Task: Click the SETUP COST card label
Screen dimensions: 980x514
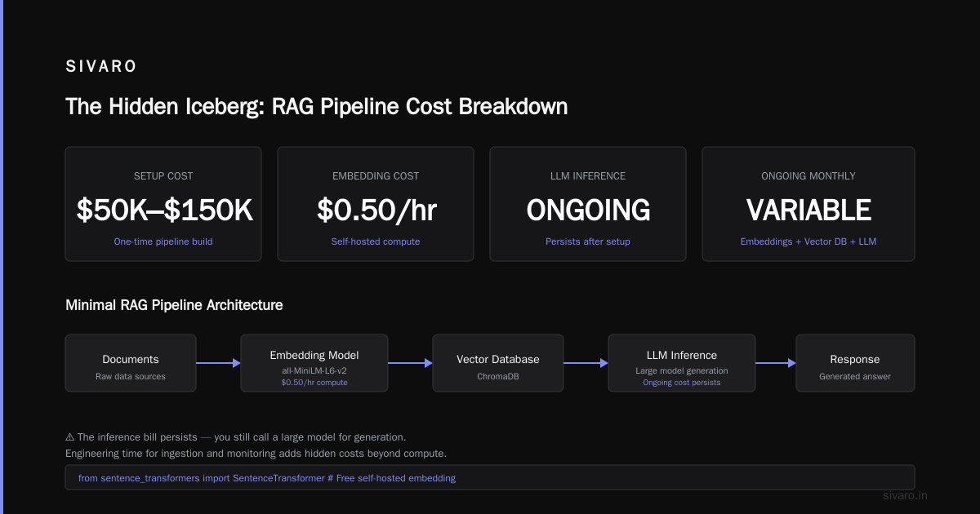Action: coord(163,176)
